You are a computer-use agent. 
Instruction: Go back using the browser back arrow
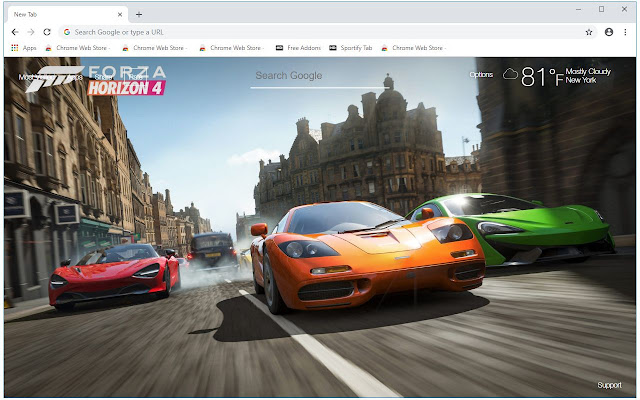point(15,32)
